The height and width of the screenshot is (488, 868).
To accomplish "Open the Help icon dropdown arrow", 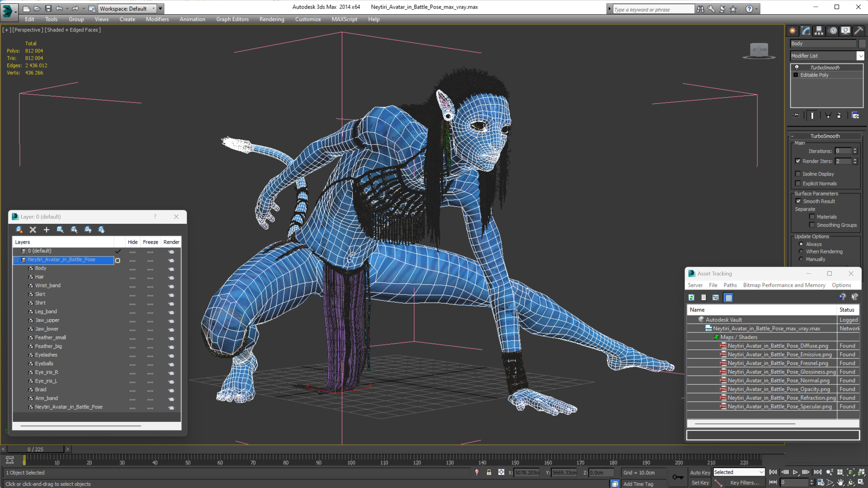I will 756,9.
